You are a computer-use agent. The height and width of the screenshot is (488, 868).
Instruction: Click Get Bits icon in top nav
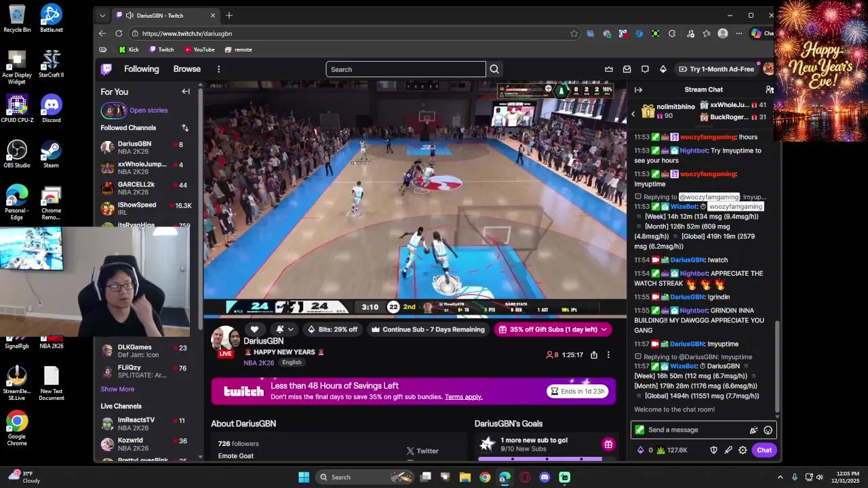coord(663,69)
